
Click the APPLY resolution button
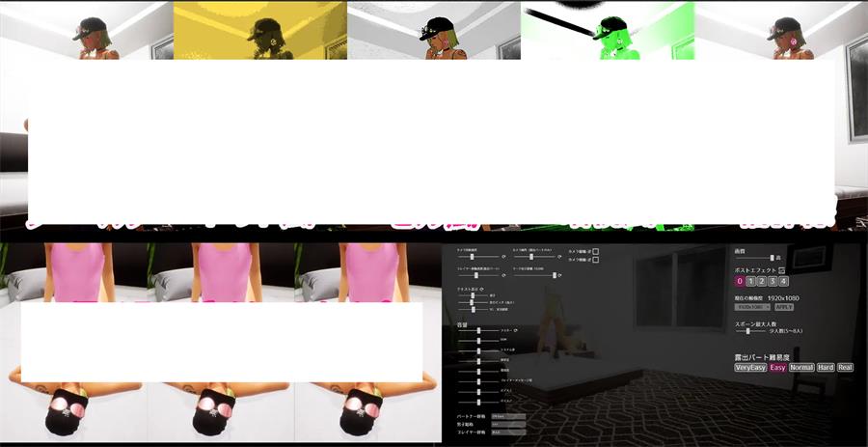pyautogui.click(x=783, y=307)
